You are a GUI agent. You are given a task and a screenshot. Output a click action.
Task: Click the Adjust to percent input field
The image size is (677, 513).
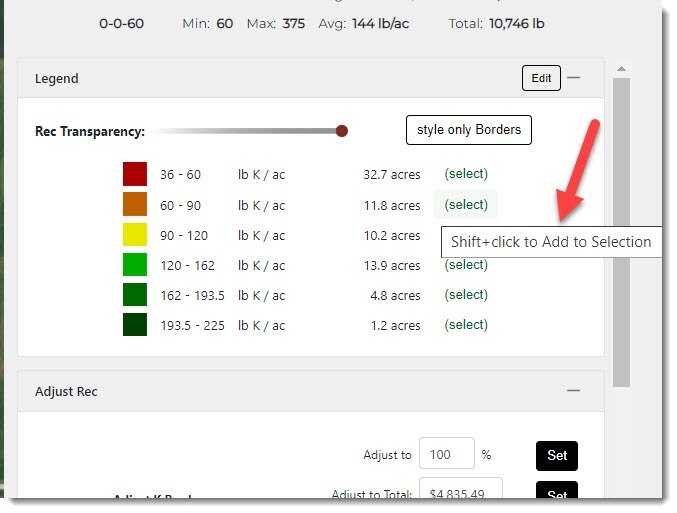point(446,454)
